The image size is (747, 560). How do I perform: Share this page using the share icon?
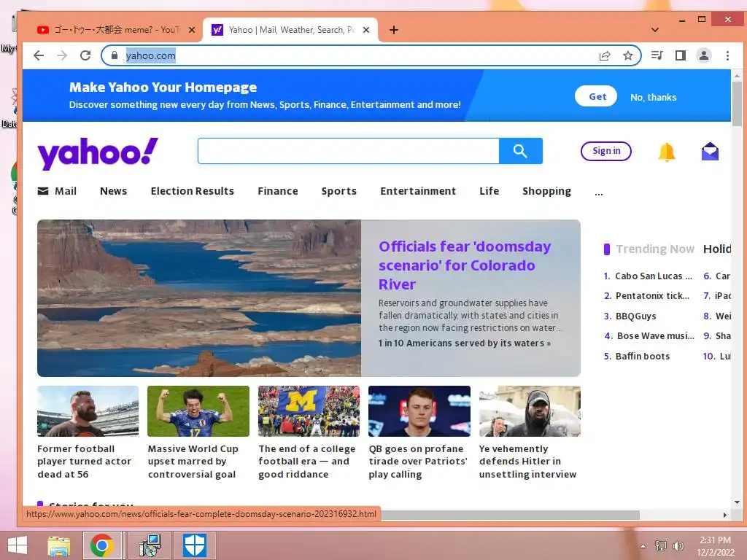(x=605, y=55)
